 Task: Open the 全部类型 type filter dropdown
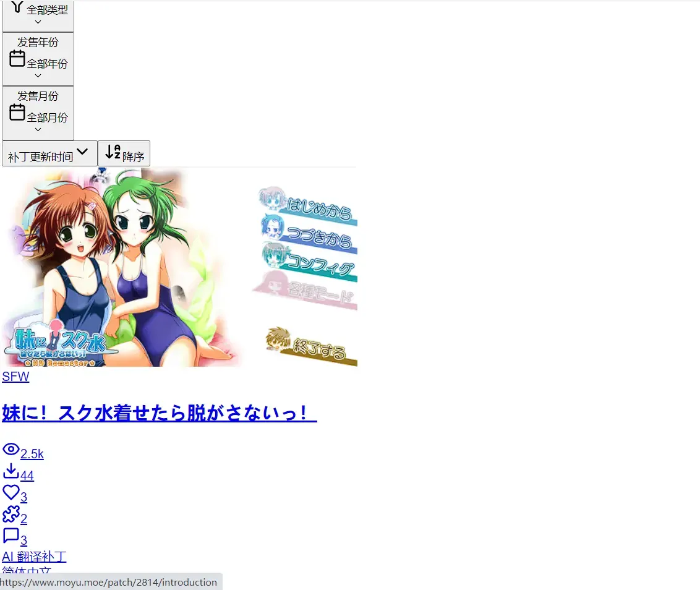tap(38, 15)
